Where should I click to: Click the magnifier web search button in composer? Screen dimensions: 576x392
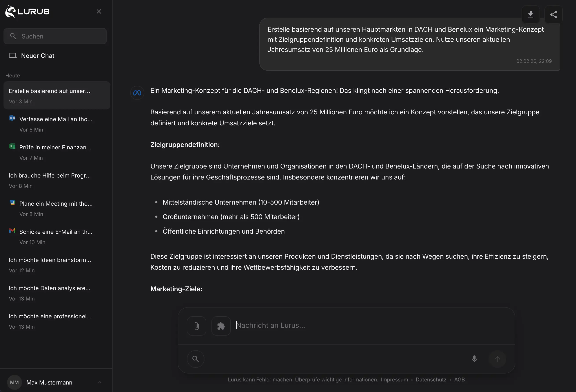click(x=195, y=359)
